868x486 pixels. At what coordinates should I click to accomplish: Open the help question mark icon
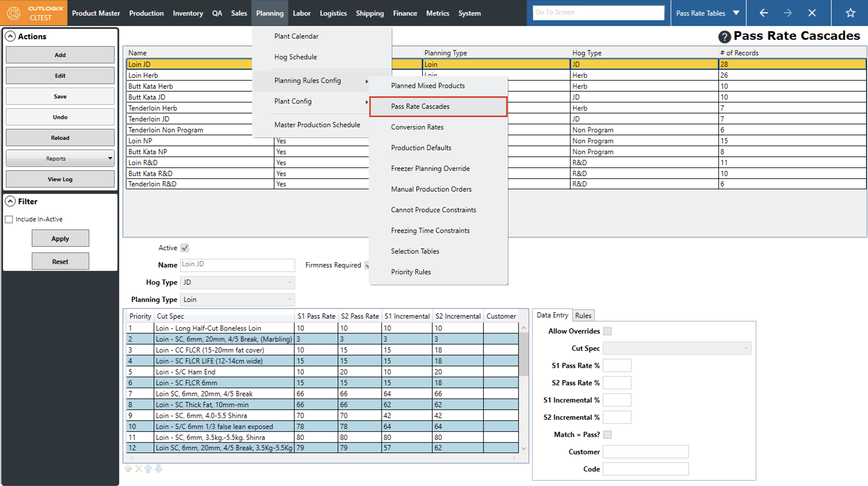pyautogui.click(x=724, y=37)
